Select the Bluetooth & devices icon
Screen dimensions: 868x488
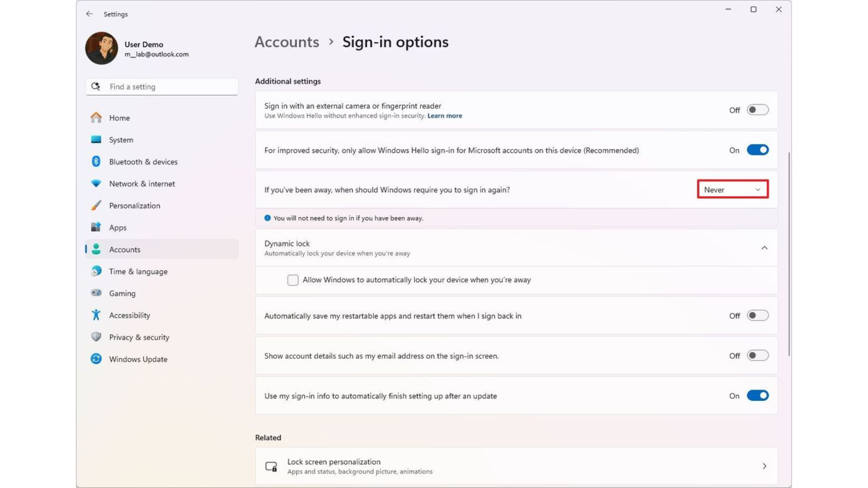click(x=96, y=161)
